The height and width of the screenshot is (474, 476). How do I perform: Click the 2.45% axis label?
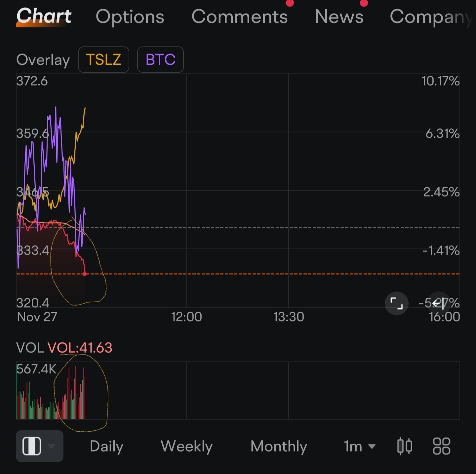441,192
